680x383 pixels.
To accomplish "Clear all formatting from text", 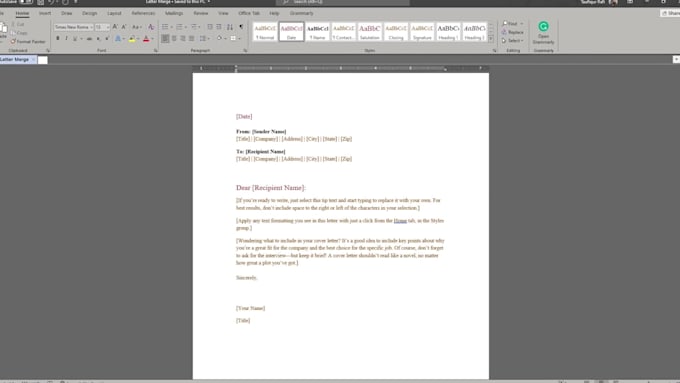I will 151,27.
